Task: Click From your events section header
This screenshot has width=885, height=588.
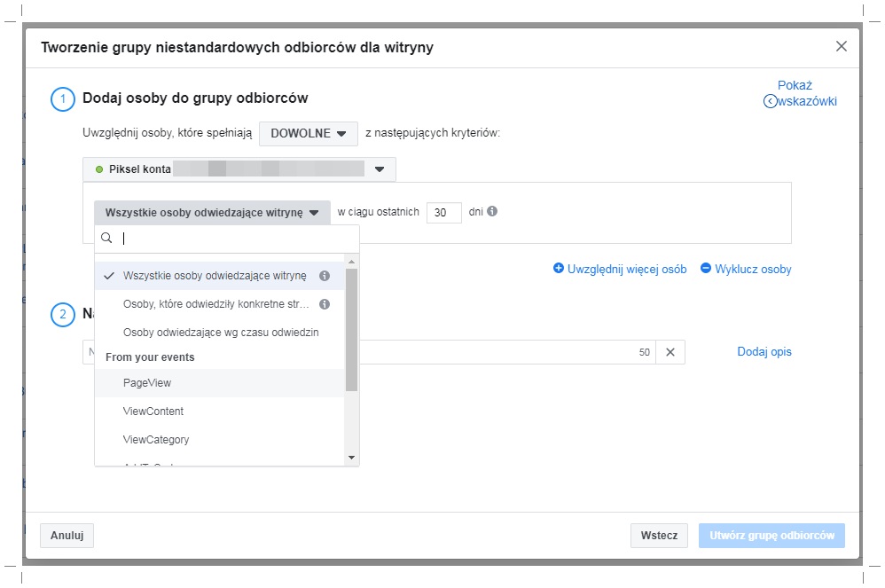Action: pyautogui.click(x=150, y=357)
